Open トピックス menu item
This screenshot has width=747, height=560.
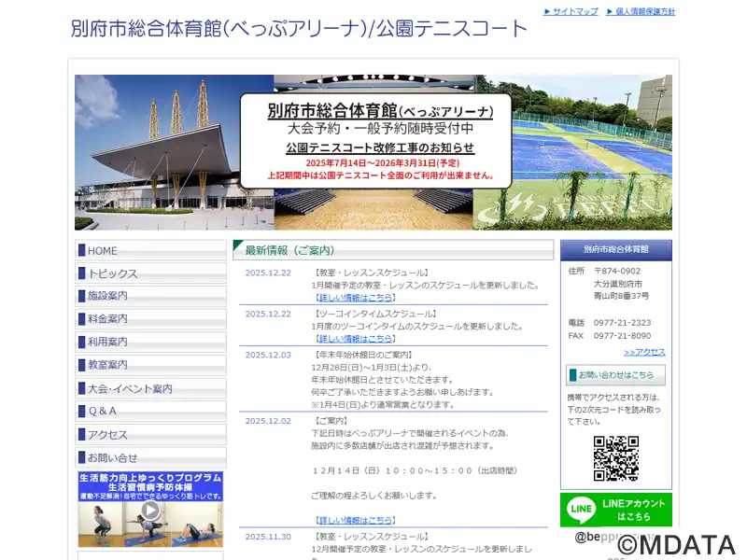[150, 273]
